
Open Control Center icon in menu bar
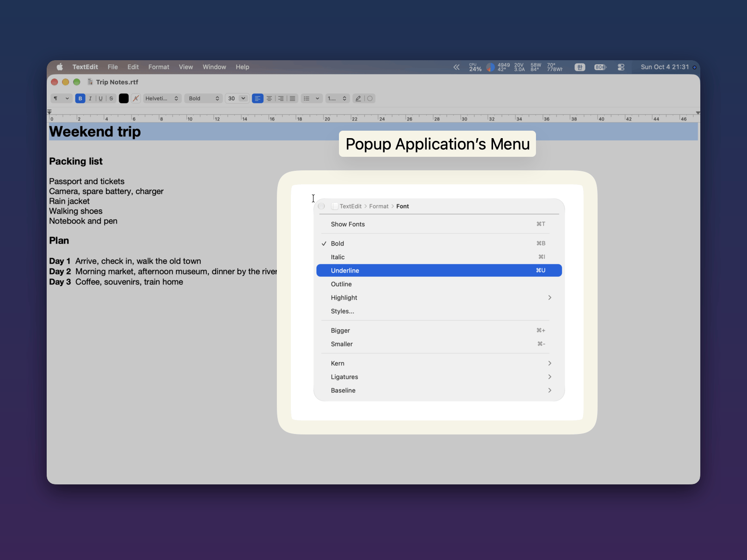621,67
